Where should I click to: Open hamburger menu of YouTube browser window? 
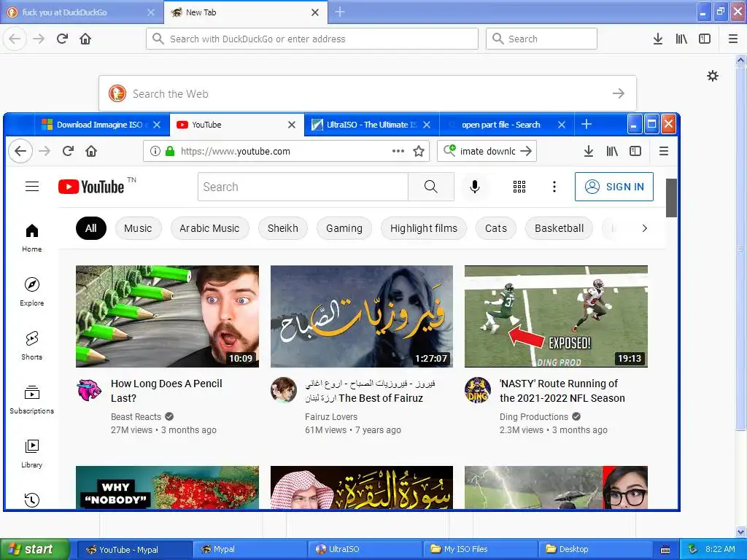pos(664,152)
